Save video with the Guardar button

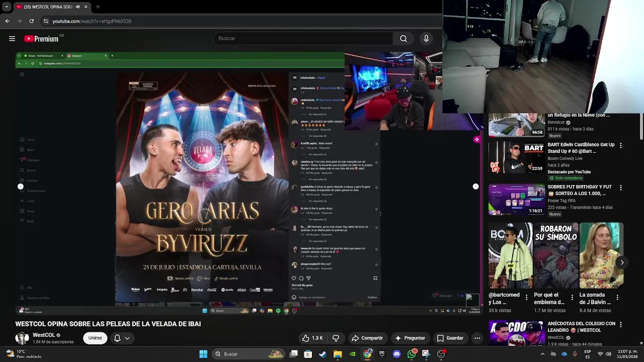click(x=450, y=338)
